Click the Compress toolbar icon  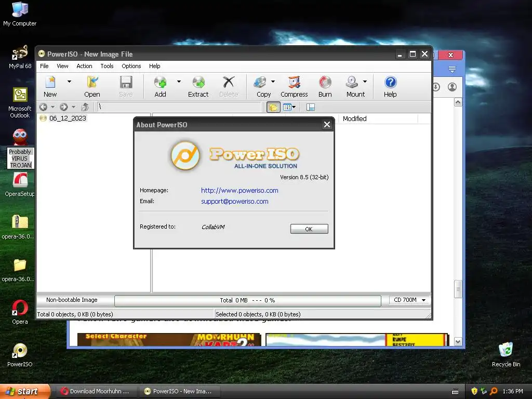(x=294, y=87)
